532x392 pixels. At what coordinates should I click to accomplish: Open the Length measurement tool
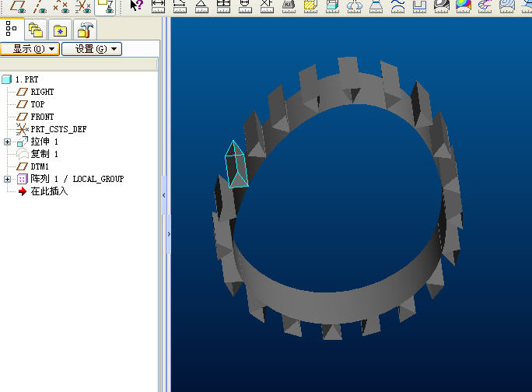[x=180, y=6]
